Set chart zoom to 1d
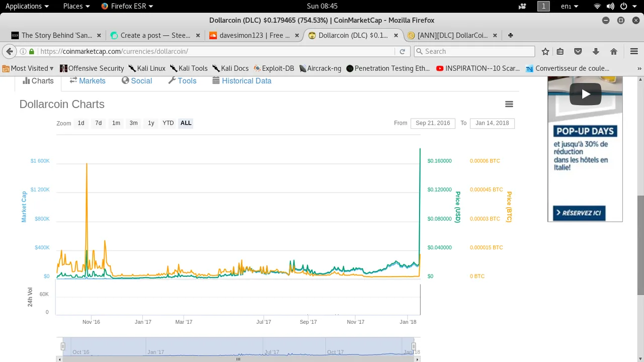644x362 pixels. tap(81, 123)
